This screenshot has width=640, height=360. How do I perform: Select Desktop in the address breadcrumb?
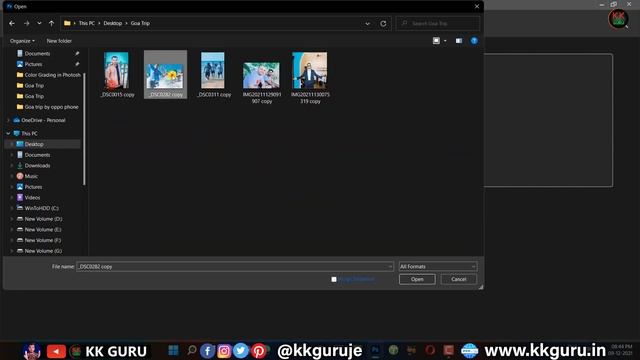click(113, 23)
